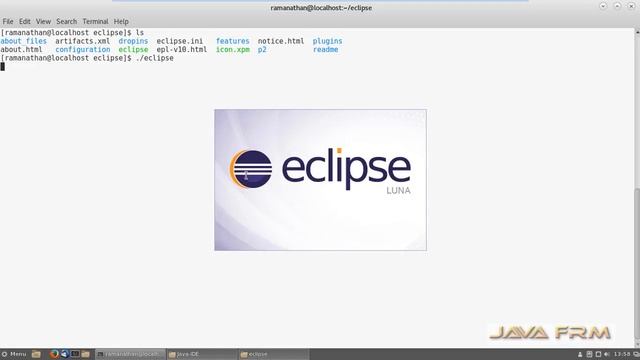The height and width of the screenshot is (360, 640).
Task: Open the Terminal menu
Action: point(95,22)
